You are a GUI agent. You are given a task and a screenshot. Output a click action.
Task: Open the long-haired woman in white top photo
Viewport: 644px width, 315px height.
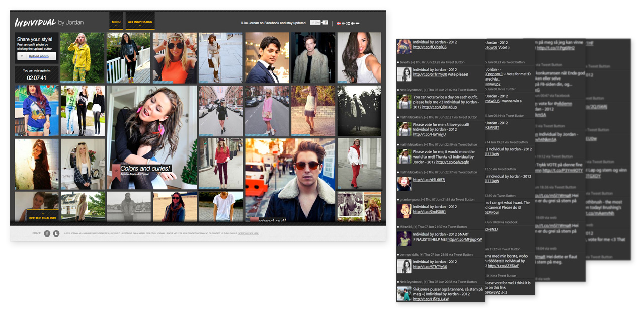359,57
